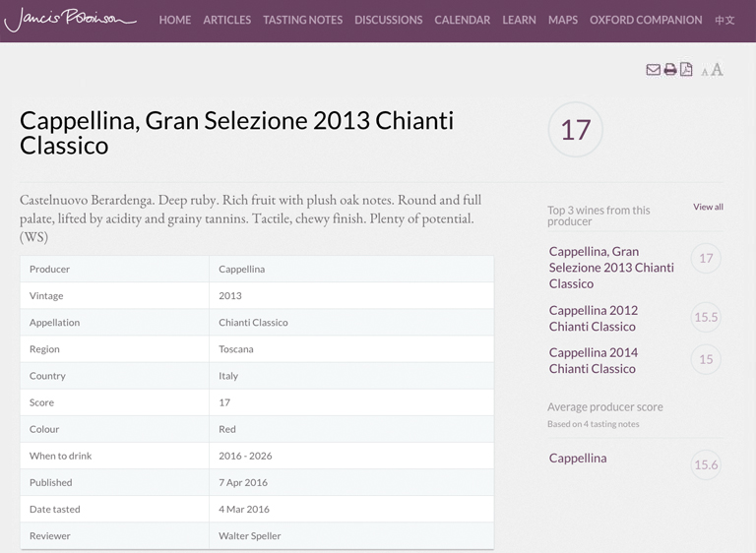Switch to Chinese language version

click(724, 20)
